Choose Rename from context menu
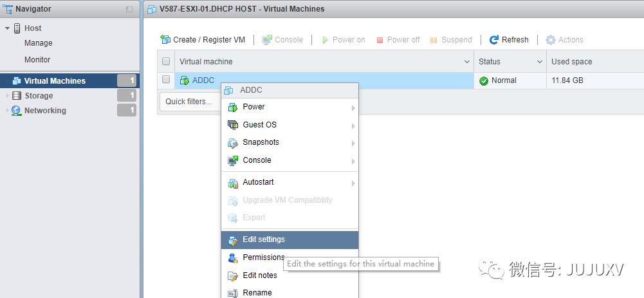 click(x=290, y=292)
